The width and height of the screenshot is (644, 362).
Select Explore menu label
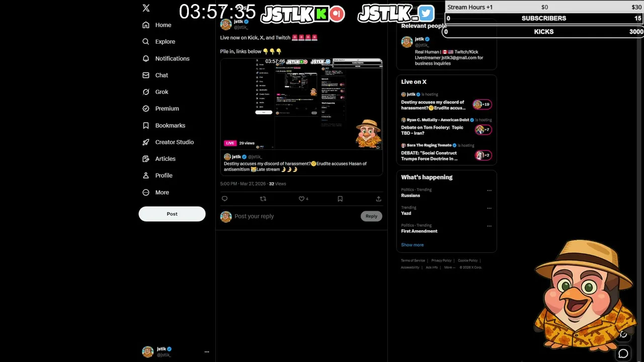pyautogui.click(x=165, y=42)
